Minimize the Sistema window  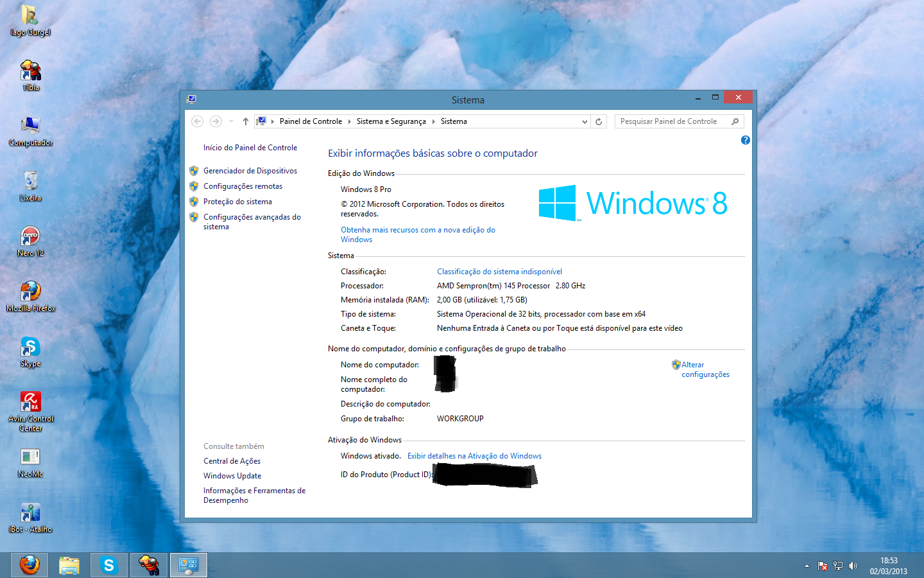tap(697, 98)
